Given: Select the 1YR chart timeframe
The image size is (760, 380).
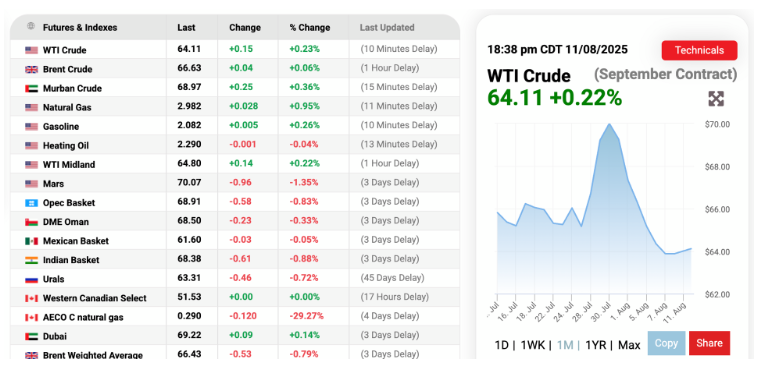Looking at the screenshot, I should [x=596, y=345].
